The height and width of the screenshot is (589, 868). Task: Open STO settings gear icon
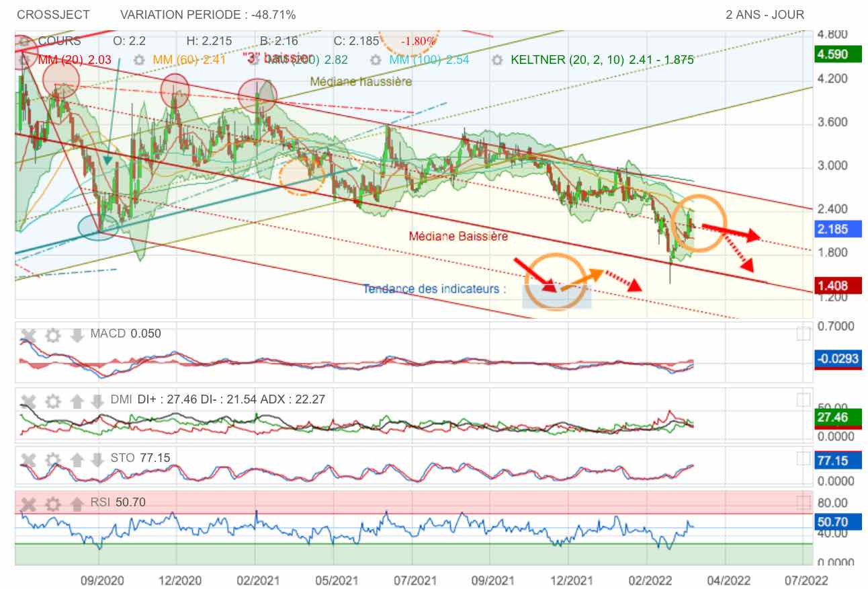pyautogui.click(x=52, y=460)
